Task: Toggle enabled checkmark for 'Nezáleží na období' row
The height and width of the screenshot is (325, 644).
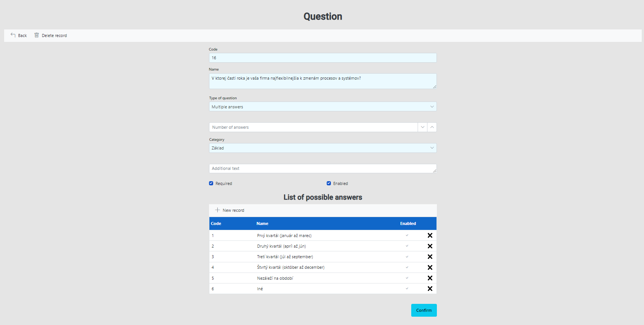Action: pyautogui.click(x=407, y=278)
